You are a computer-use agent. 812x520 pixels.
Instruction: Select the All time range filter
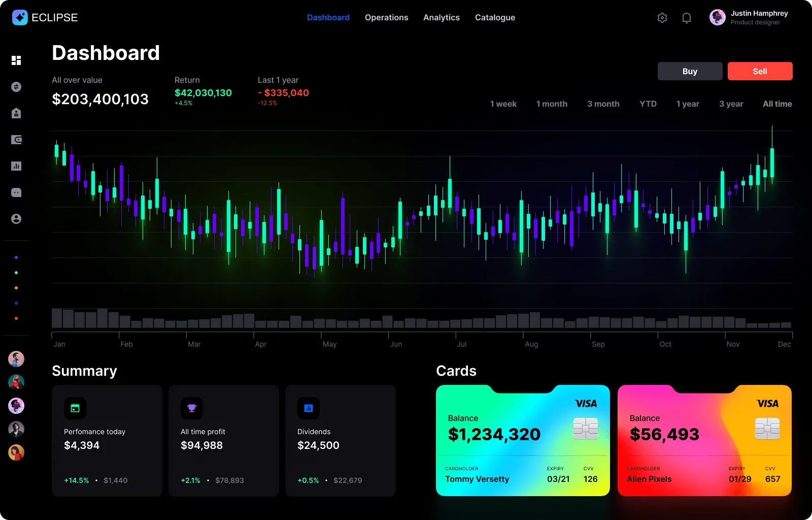coord(777,104)
